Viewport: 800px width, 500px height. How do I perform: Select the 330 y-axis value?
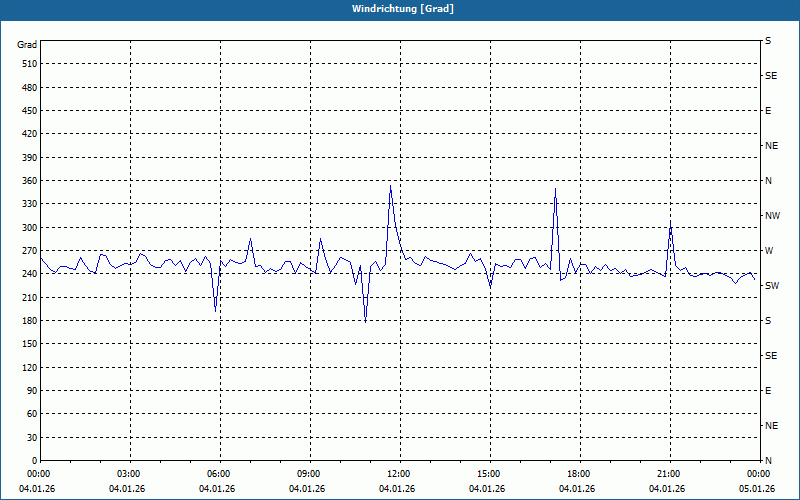pyautogui.click(x=30, y=204)
